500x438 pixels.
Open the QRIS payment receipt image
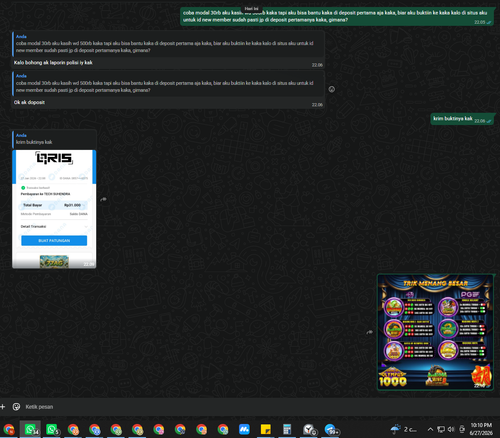coord(54,209)
